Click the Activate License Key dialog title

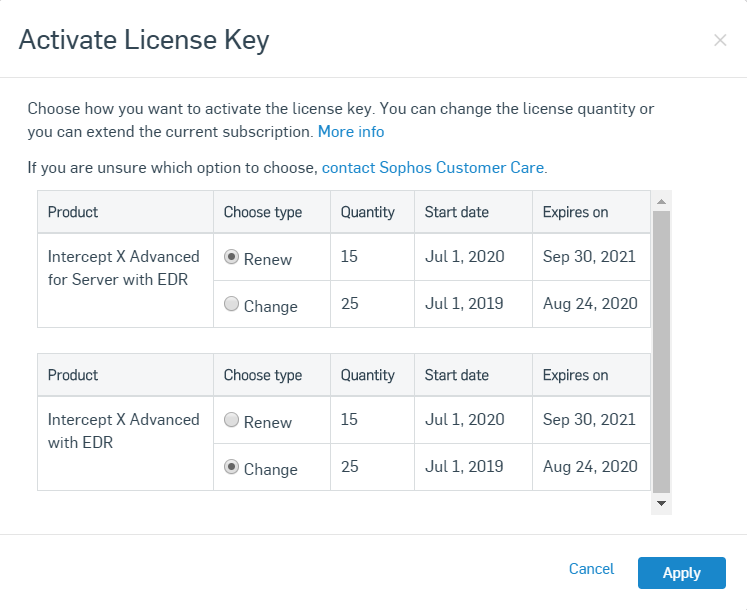[x=144, y=40]
